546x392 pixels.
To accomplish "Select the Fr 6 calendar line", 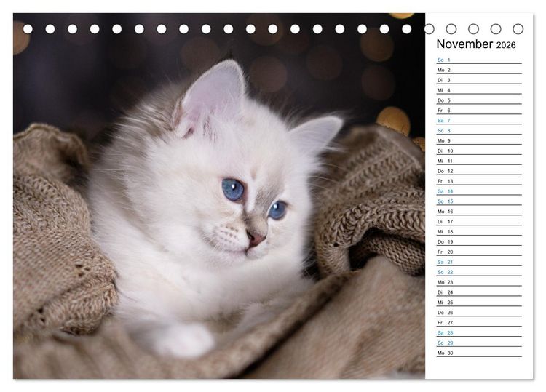I will point(479,111).
